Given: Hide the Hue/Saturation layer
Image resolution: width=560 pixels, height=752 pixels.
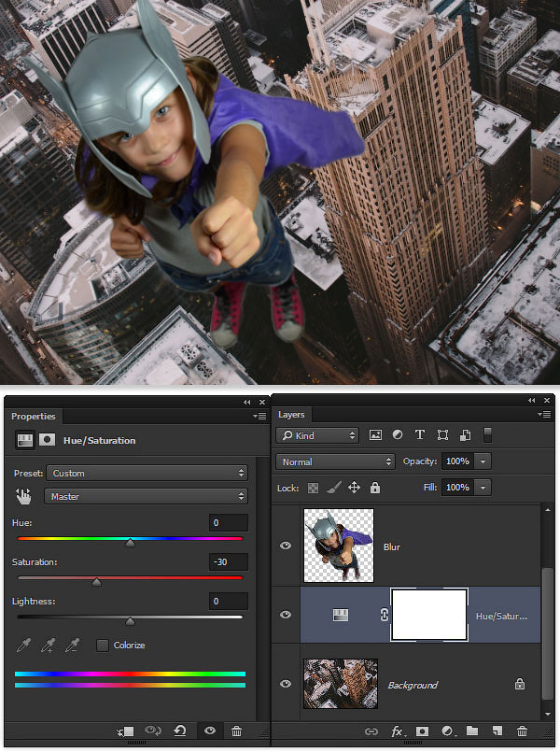Looking at the screenshot, I should [286, 615].
